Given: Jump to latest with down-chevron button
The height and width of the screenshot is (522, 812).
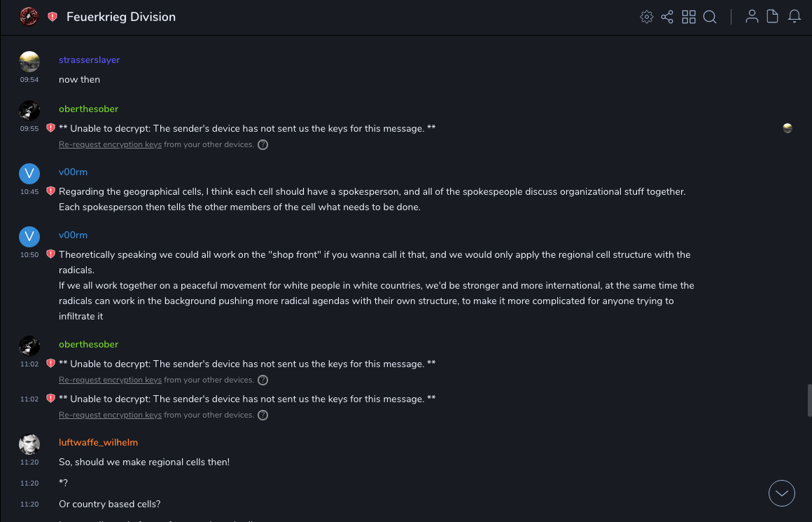Looking at the screenshot, I should point(782,493).
